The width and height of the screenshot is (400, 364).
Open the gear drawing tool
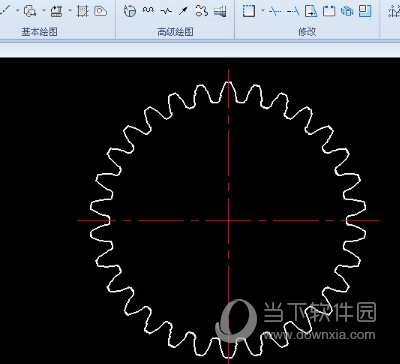[x=201, y=11]
